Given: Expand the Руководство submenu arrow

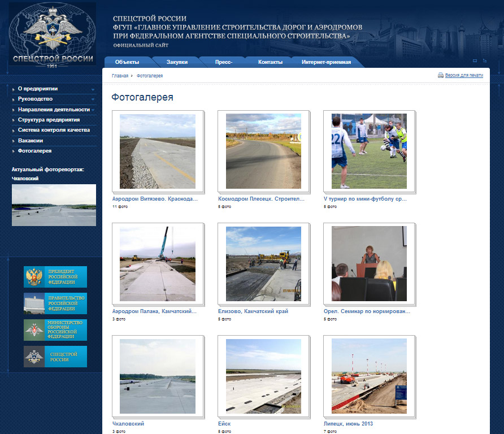Looking at the screenshot, I should point(93,99).
